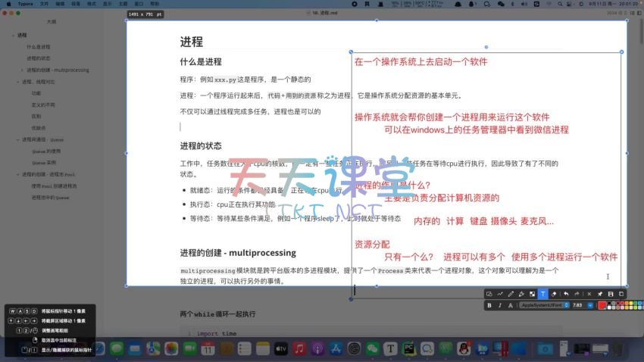Screen dimensions: 644x362
Task: Save the screenshot to file
Action: coord(611,293)
